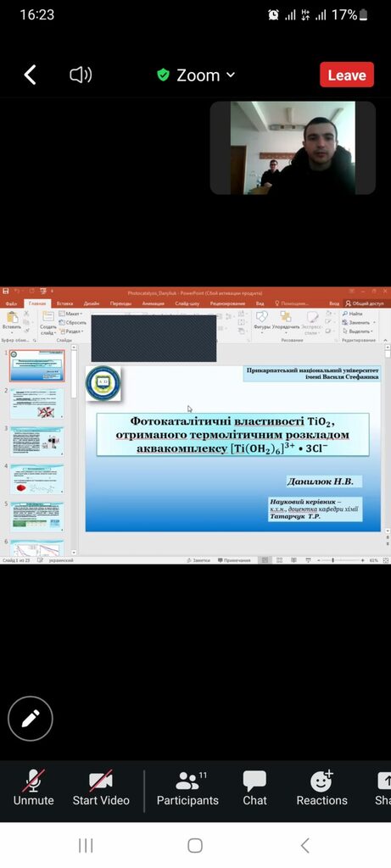Tap the green encryption shield icon
The width and height of the screenshot is (391, 868).
[163, 75]
